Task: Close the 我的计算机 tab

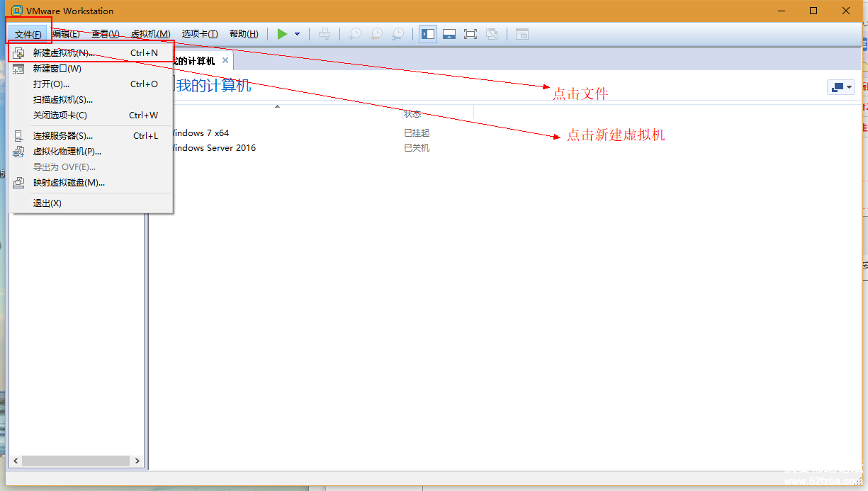Action: click(225, 61)
